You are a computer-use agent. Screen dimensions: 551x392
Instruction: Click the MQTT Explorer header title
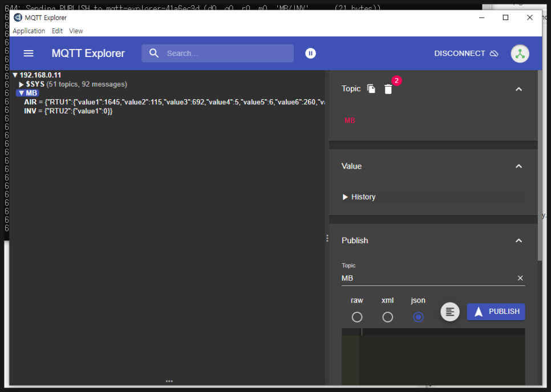coord(88,54)
